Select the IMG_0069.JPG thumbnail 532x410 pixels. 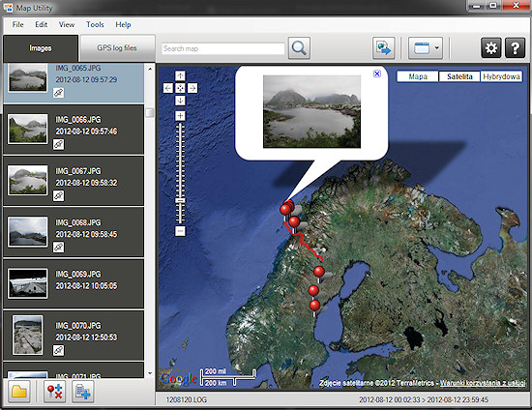click(x=28, y=283)
